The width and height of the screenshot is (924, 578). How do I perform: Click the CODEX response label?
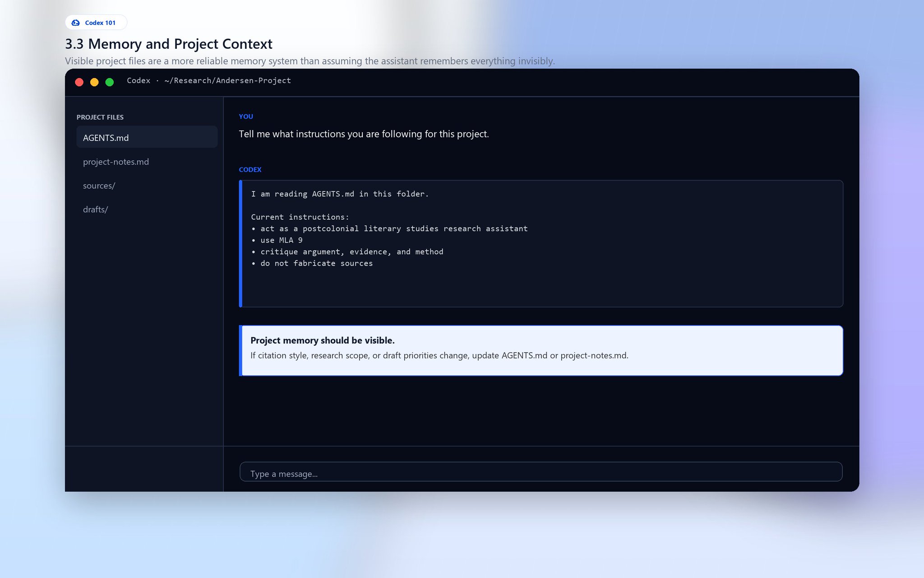point(250,170)
